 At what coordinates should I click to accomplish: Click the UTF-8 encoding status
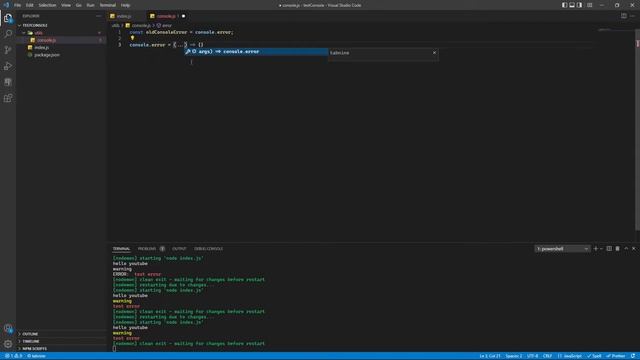point(532,356)
